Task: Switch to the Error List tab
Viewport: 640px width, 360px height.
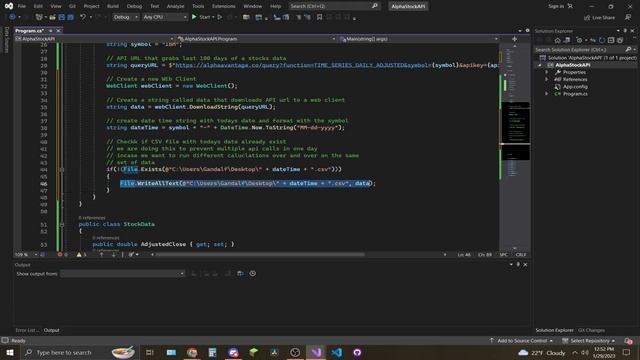Action: pyautogui.click(x=27, y=330)
